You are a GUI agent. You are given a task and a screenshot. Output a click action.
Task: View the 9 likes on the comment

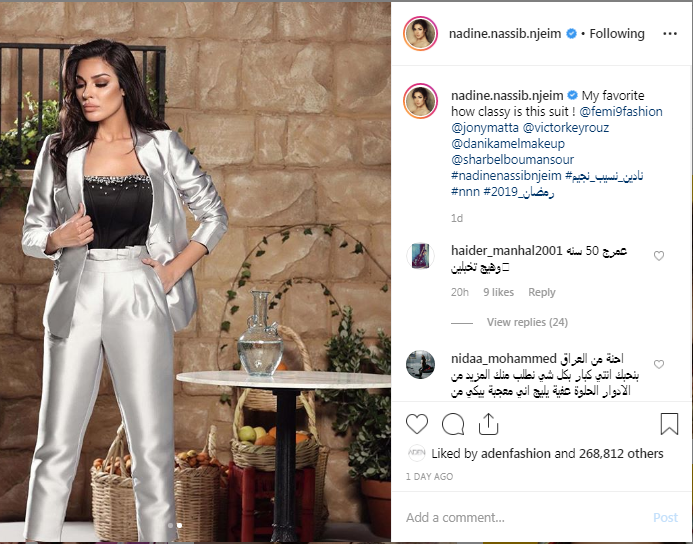click(x=499, y=292)
